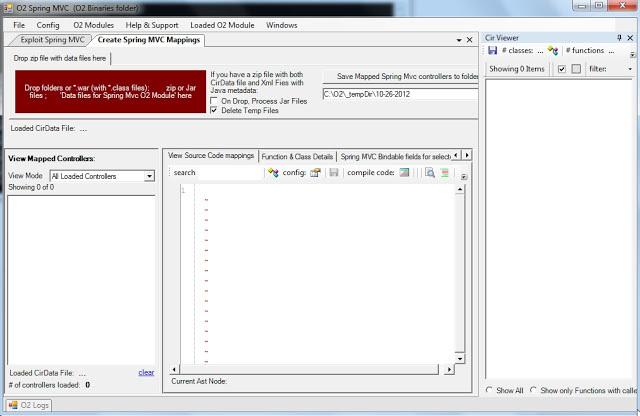This screenshot has height=416, width=640.
Task: Click the magnifier search icon in source toolbar
Action: point(429,173)
